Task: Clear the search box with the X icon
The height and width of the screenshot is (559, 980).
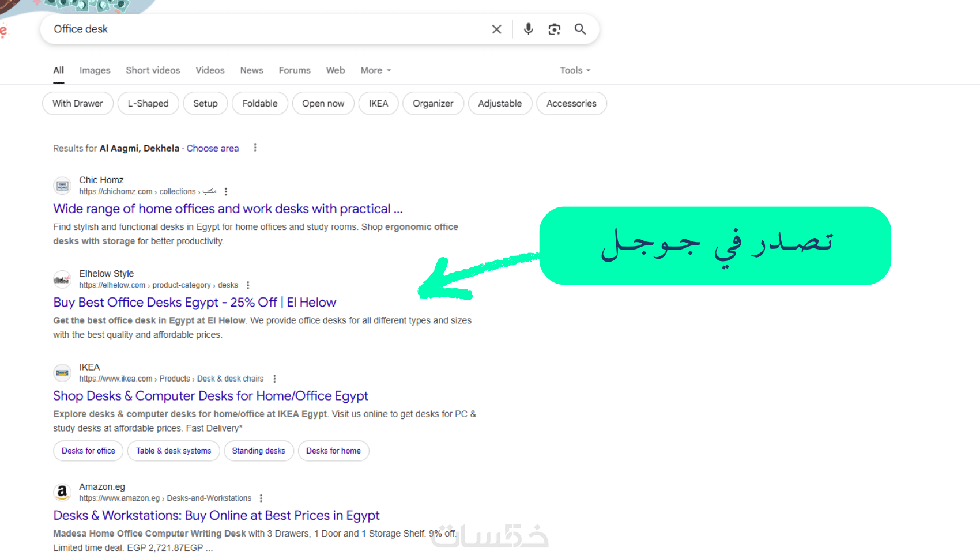Action: [x=496, y=29]
